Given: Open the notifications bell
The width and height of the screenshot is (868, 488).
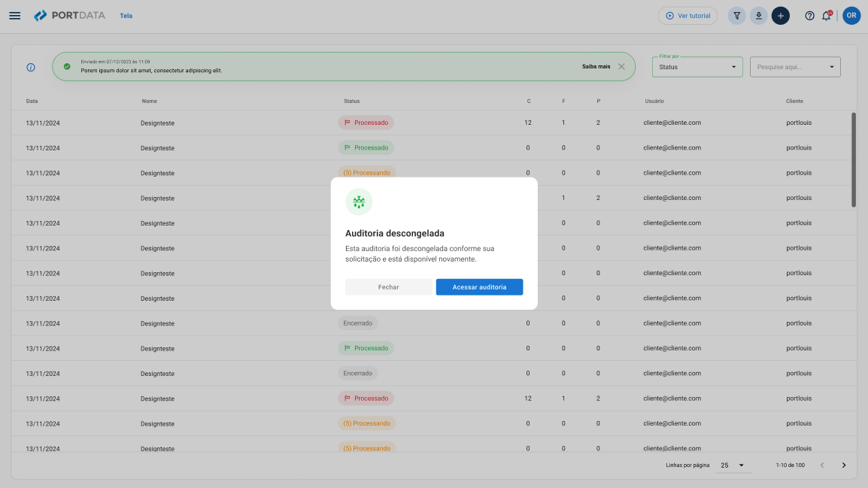Looking at the screenshot, I should tap(826, 16).
